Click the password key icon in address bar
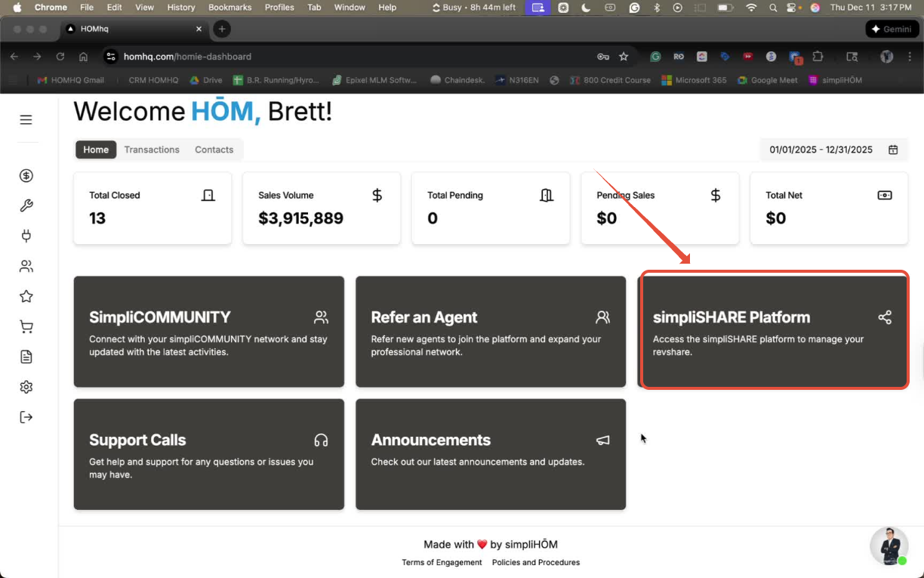 pos(602,57)
